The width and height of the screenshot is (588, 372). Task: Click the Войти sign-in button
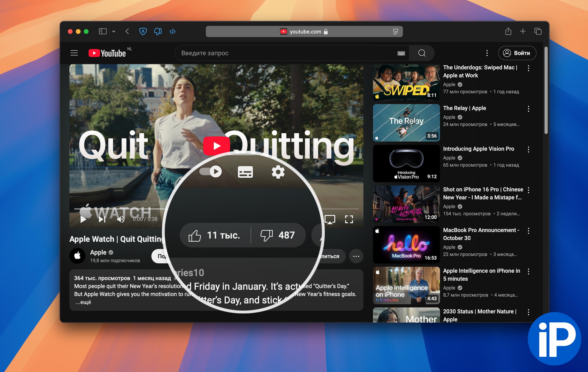(517, 53)
